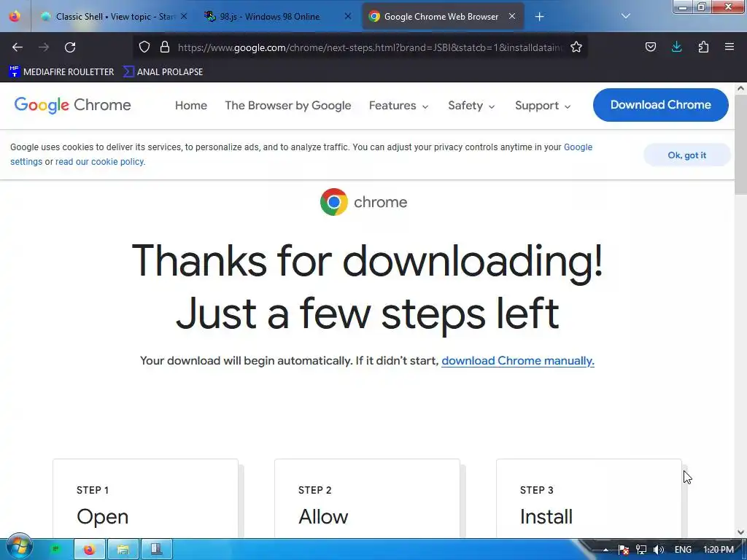Click the Firefox View icon in tab bar
Image resolution: width=747 pixels, height=560 pixels.
click(15, 16)
